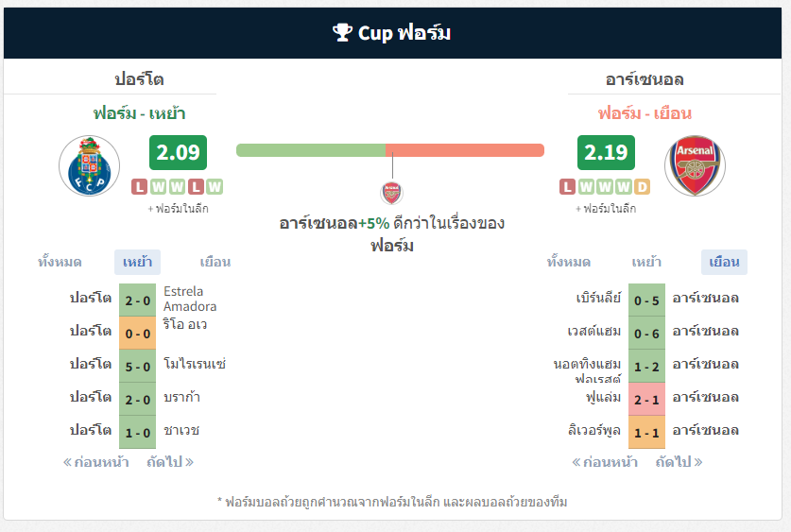Screen dimensions: 791x532
Task: Go to Arsenal's '« ก่อนหน้า' previous results
Action: [604, 462]
